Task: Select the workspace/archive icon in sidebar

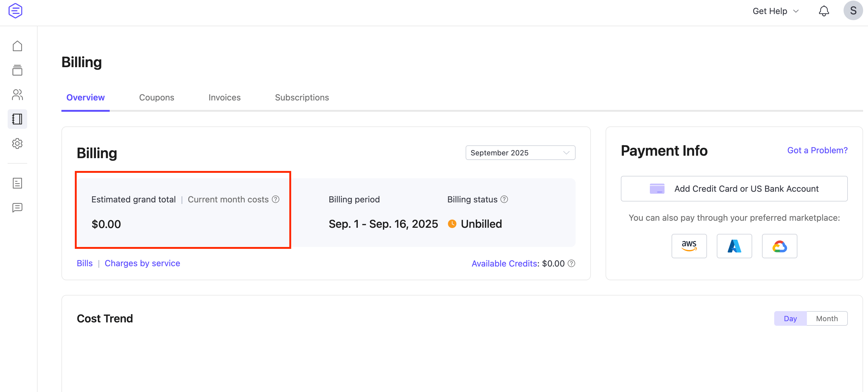Action: (17, 71)
